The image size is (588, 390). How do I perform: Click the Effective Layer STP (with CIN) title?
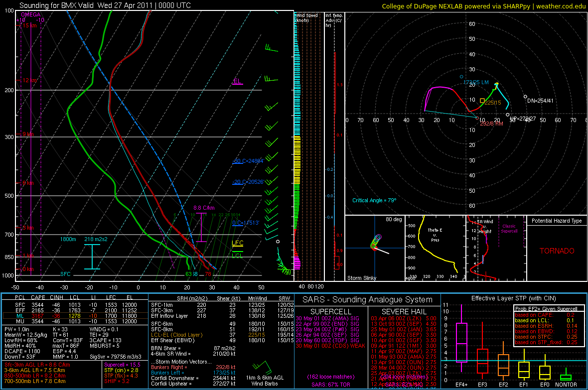click(x=514, y=298)
